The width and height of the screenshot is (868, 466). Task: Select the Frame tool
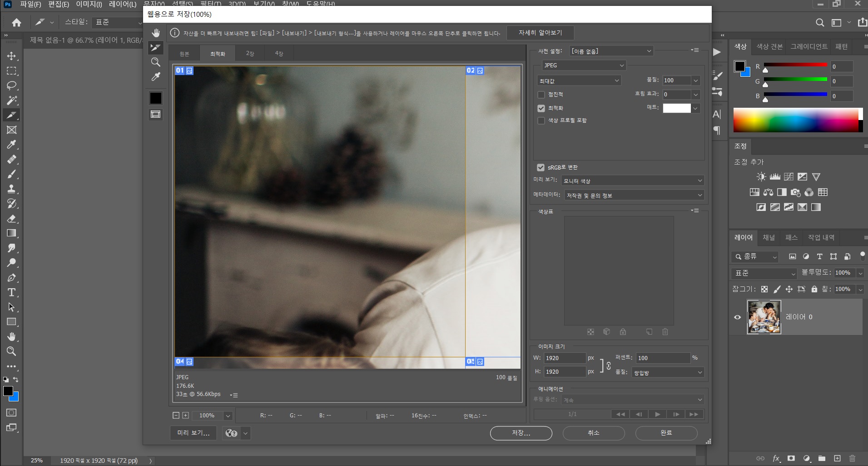(x=11, y=130)
